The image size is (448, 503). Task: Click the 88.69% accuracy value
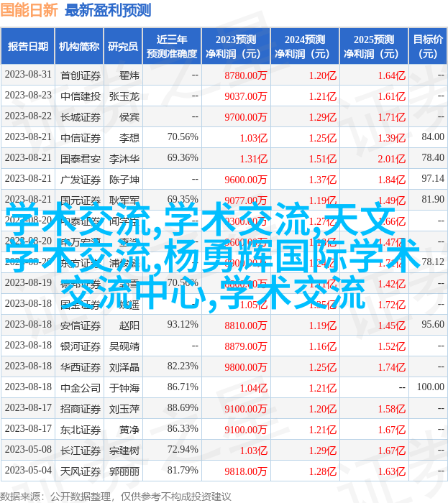(x=183, y=408)
